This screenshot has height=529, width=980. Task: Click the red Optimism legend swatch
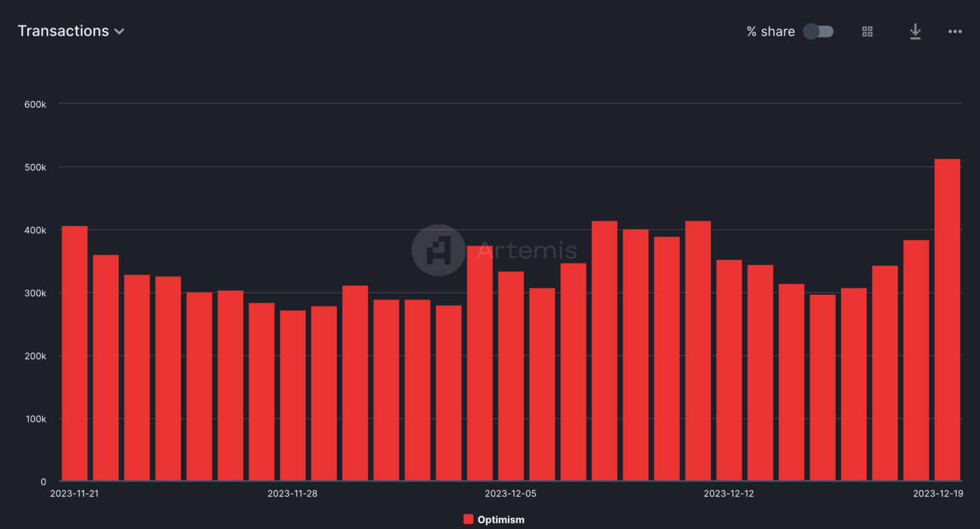[x=468, y=519]
